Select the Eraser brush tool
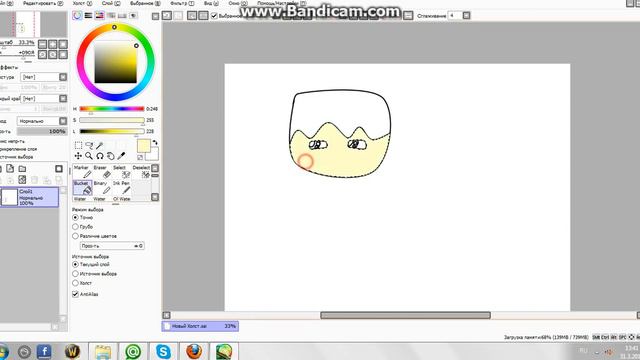This screenshot has width=640, height=360. click(x=101, y=172)
